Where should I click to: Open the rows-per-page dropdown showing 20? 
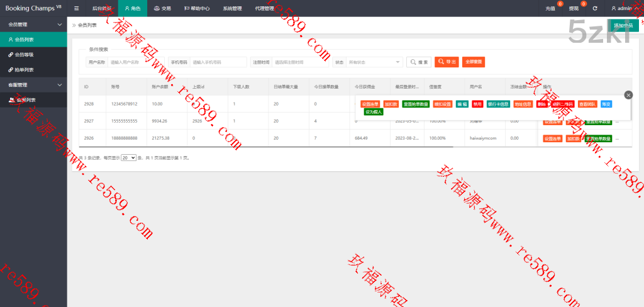coord(128,158)
